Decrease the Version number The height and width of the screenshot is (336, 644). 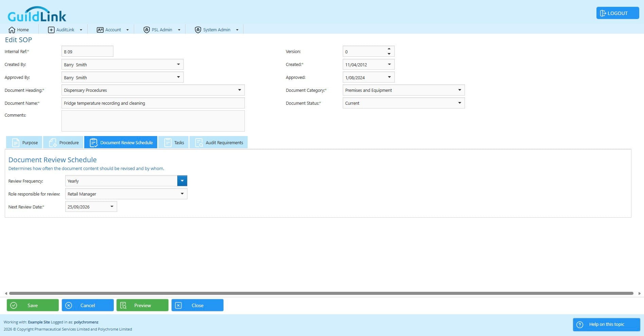click(x=389, y=54)
